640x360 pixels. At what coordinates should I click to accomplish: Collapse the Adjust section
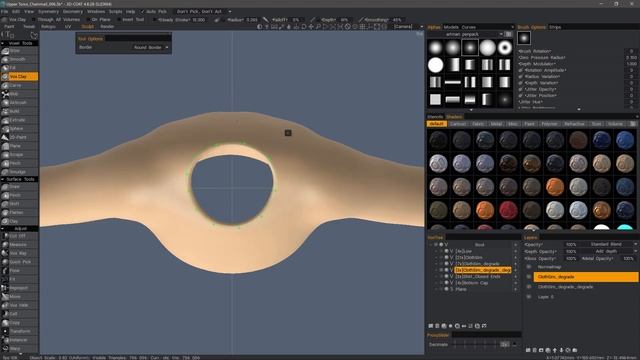coord(19,228)
